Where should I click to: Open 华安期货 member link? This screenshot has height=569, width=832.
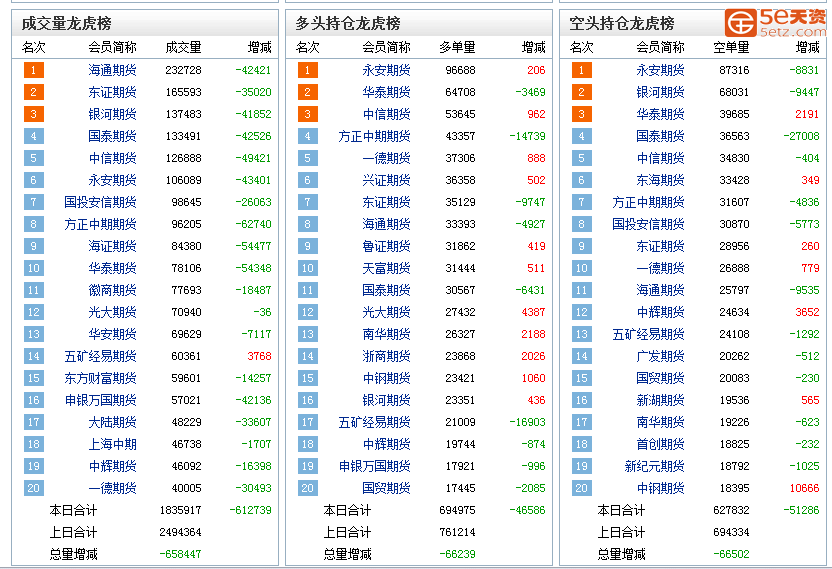[x=112, y=334]
